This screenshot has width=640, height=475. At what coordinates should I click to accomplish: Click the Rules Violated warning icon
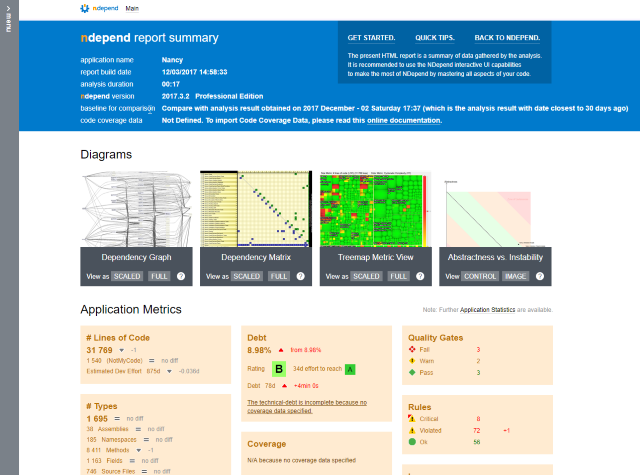(x=412, y=430)
